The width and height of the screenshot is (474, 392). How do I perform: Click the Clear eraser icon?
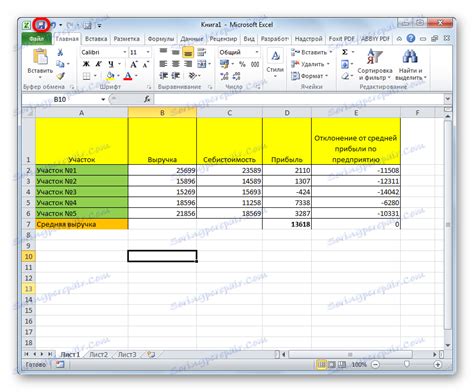coord(345,76)
